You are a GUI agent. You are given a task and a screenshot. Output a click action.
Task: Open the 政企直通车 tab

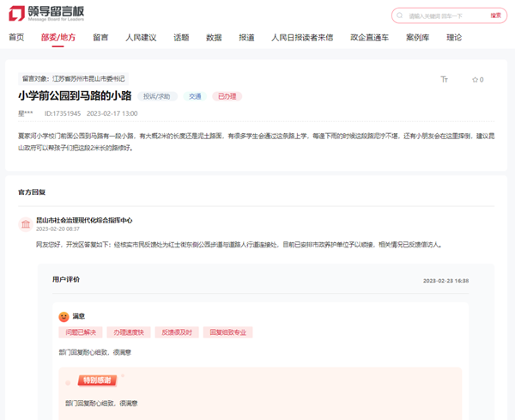tap(369, 38)
